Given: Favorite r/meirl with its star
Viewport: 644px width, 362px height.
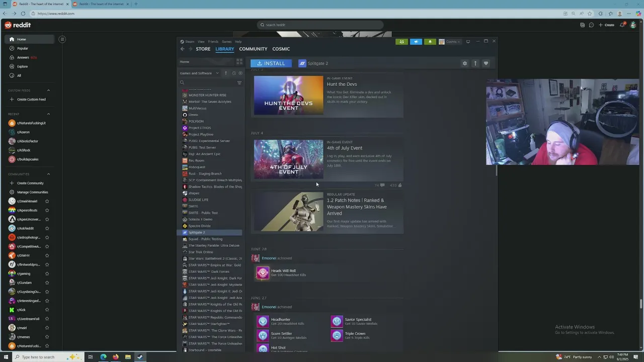Looking at the screenshot, I should click(47, 328).
